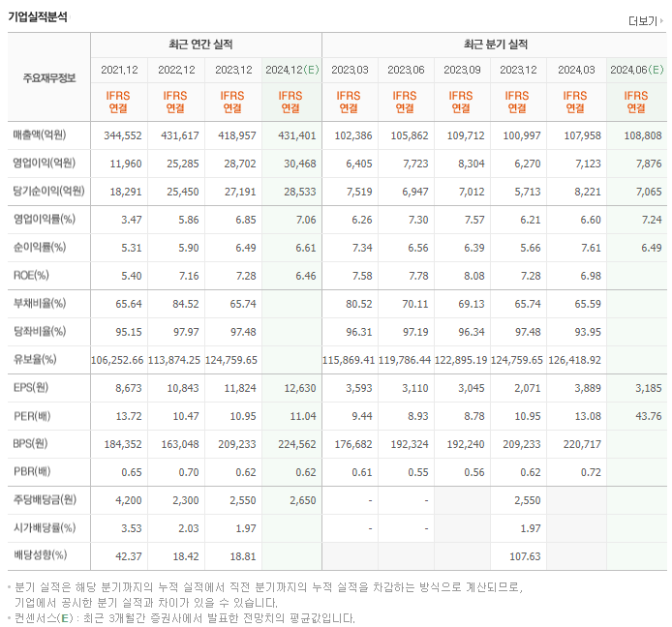Select the 당좌비율(%) row label
This screenshot has width=672, height=627.
(x=40, y=331)
